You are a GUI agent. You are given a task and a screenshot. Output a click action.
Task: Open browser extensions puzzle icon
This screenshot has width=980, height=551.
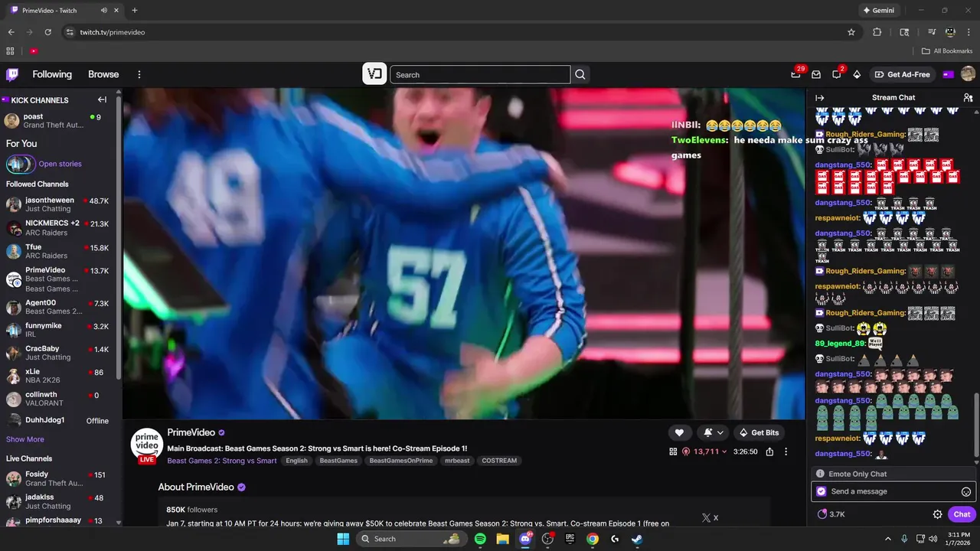coord(877,32)
